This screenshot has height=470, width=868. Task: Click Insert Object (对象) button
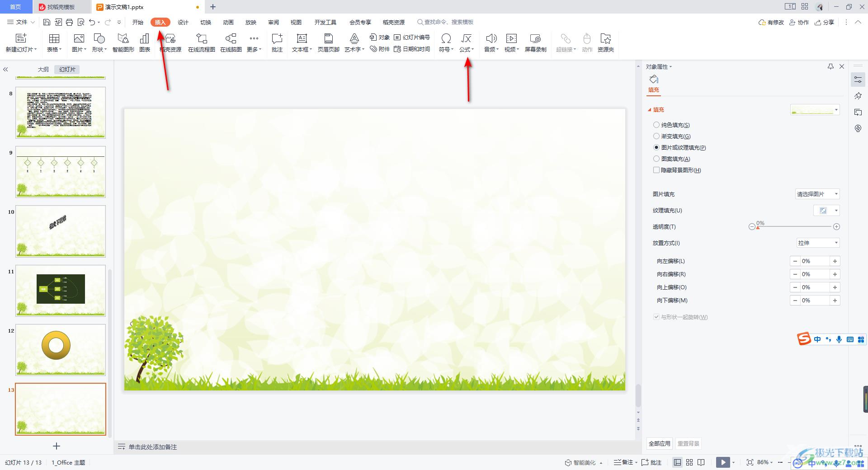pos(380,37)
